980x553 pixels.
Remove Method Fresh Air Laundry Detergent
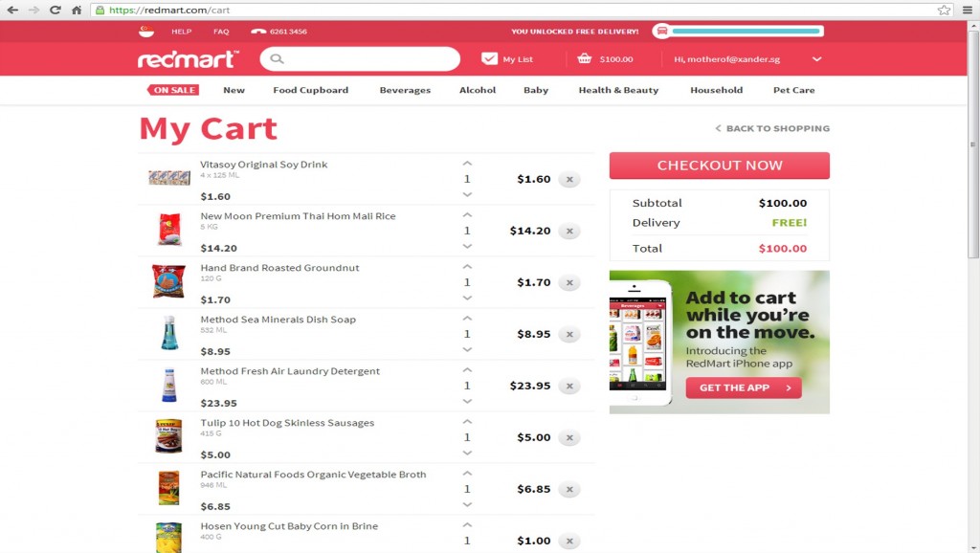(x=569, y=387)
